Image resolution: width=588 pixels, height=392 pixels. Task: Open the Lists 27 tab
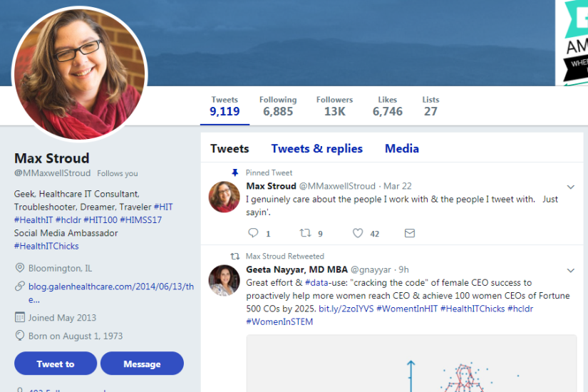coord(430,106)
